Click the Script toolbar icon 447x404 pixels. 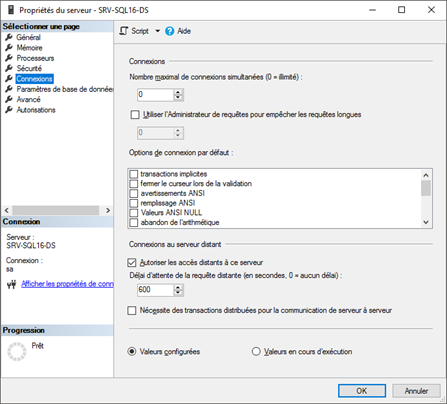pyautogui.click(x=124, y=31)
